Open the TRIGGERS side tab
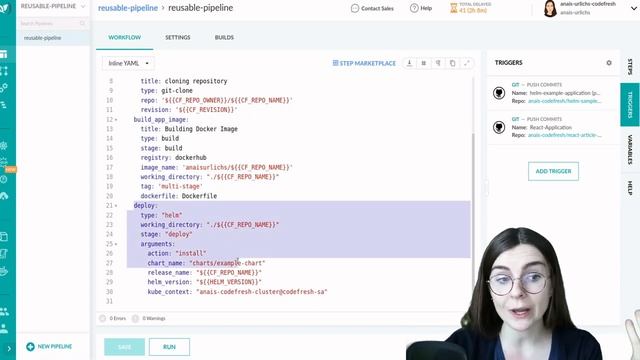The height and width of the screenshot is (360, 640). tap(630, 104)
